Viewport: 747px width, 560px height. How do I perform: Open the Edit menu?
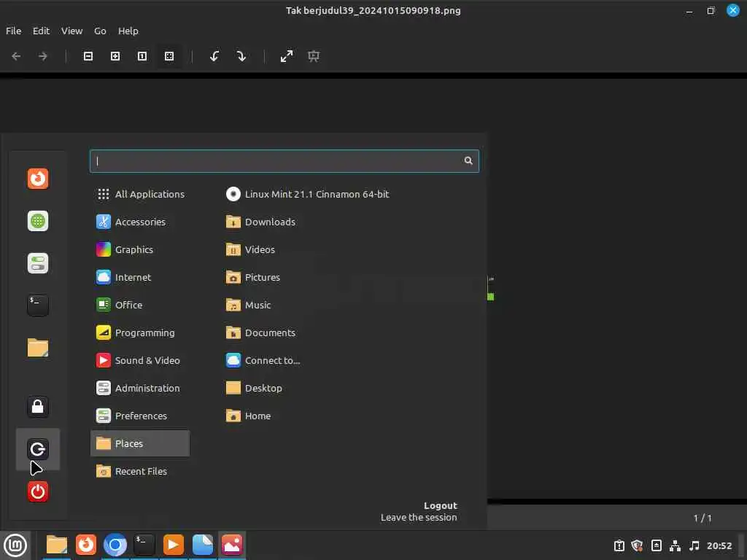[41, 31]
